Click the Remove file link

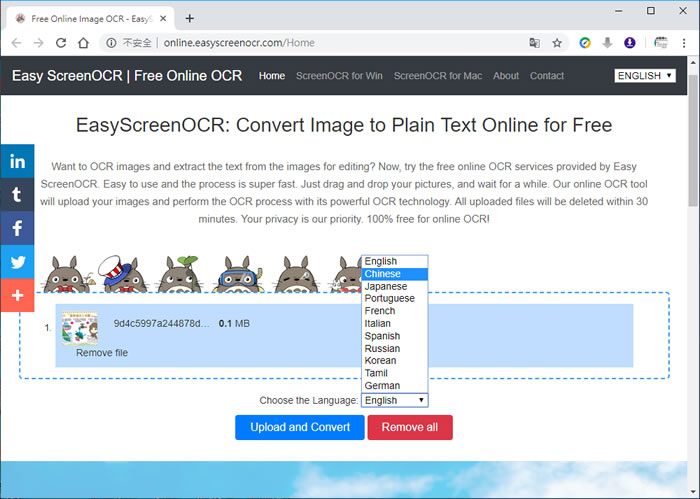pos(102,353)
